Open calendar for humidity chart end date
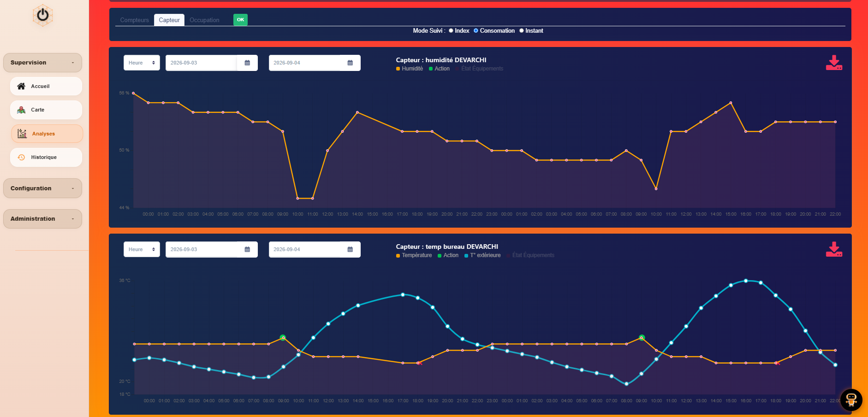868x417 pixels. (350, 63)
